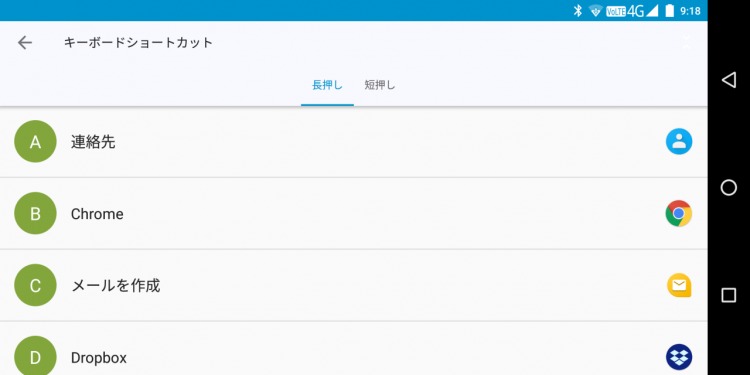Go back using the toolbar arrow
750x375 pixels.
[x=25, y=43]
